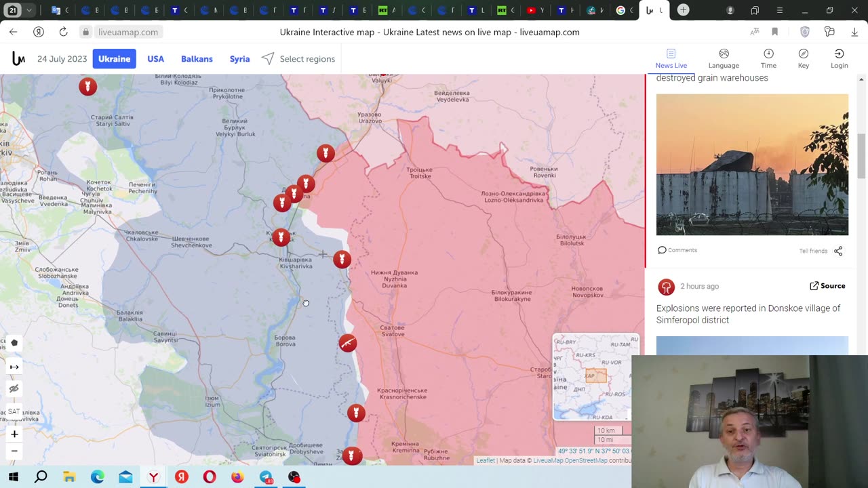Open the Leaflet attribution link
The height and width of the screenshot is (488, 868).
tap(486, 461)
